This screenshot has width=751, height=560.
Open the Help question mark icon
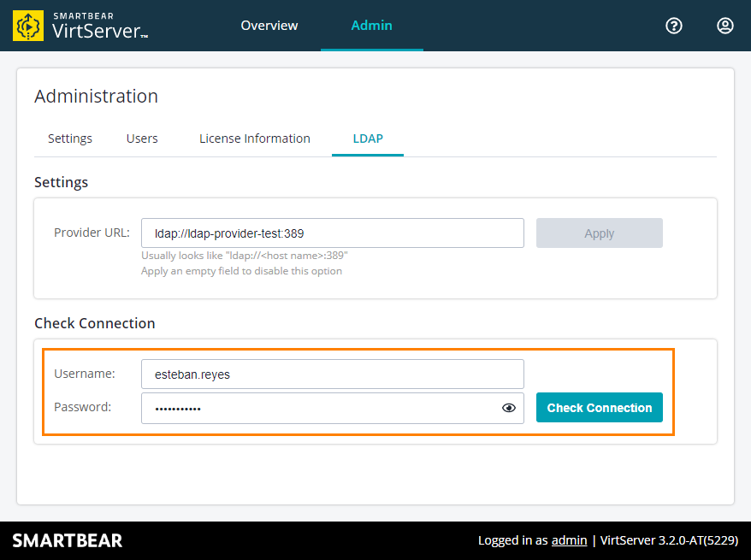[674, 26]
